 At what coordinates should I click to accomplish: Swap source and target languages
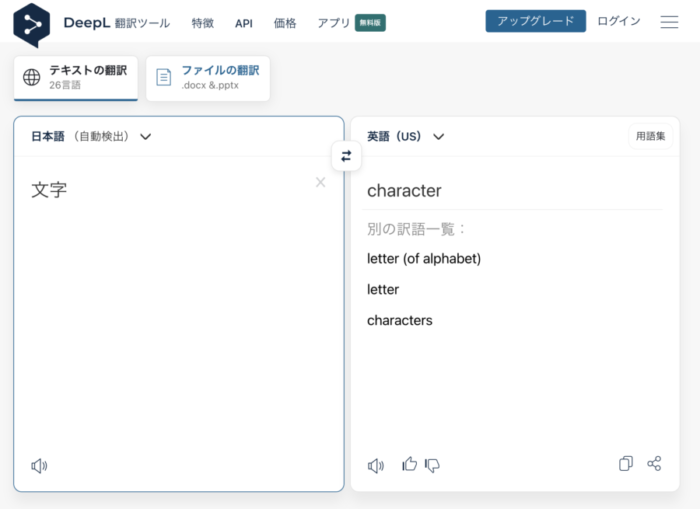pyautogui.click(x=346, y=156)
